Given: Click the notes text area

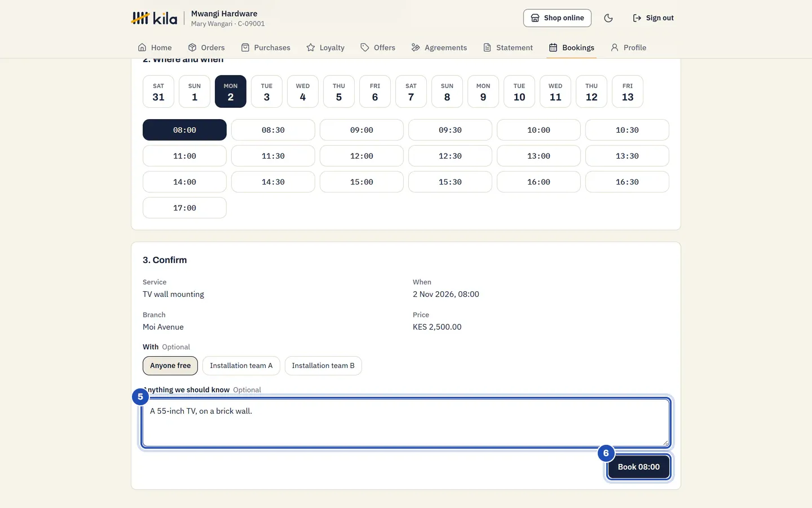Looking at the screenshot, I should point(406,423).
